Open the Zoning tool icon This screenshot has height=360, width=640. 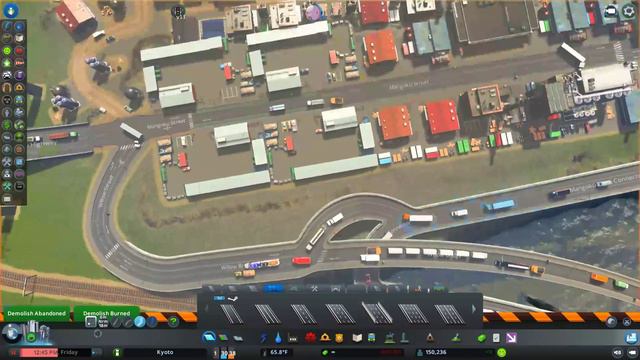pos(223,338)
